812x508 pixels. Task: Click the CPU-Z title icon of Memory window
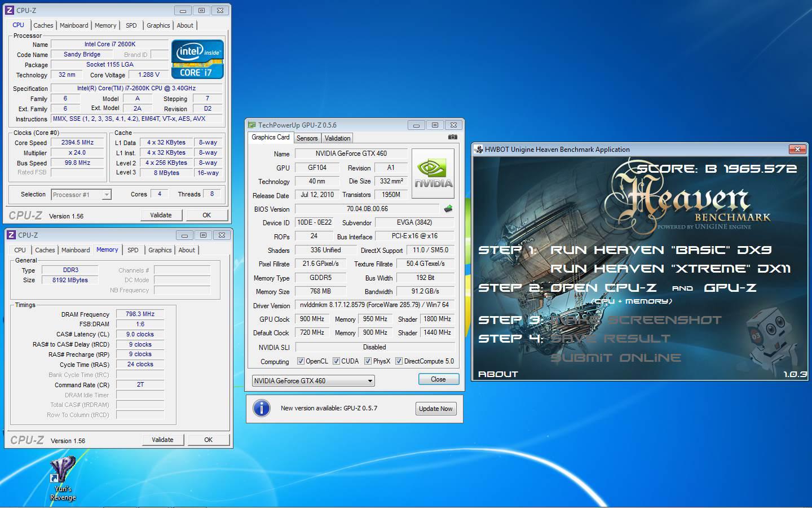(11, 235)
